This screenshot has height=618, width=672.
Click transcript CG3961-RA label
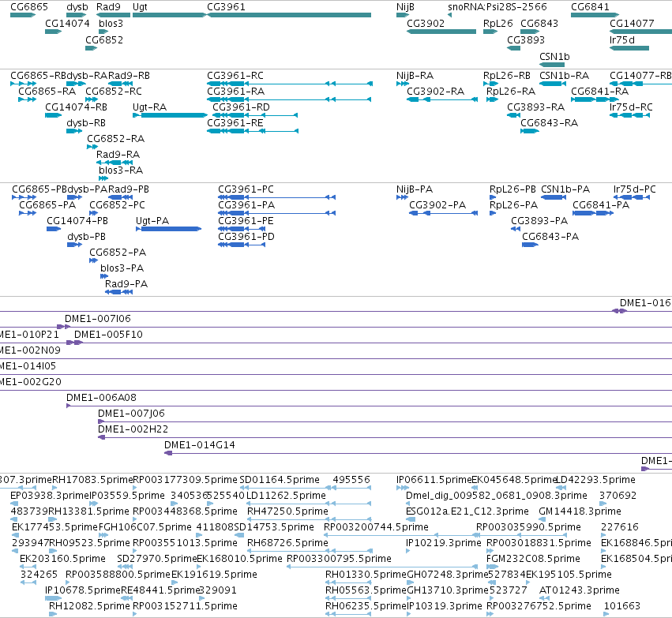point(236,92)
